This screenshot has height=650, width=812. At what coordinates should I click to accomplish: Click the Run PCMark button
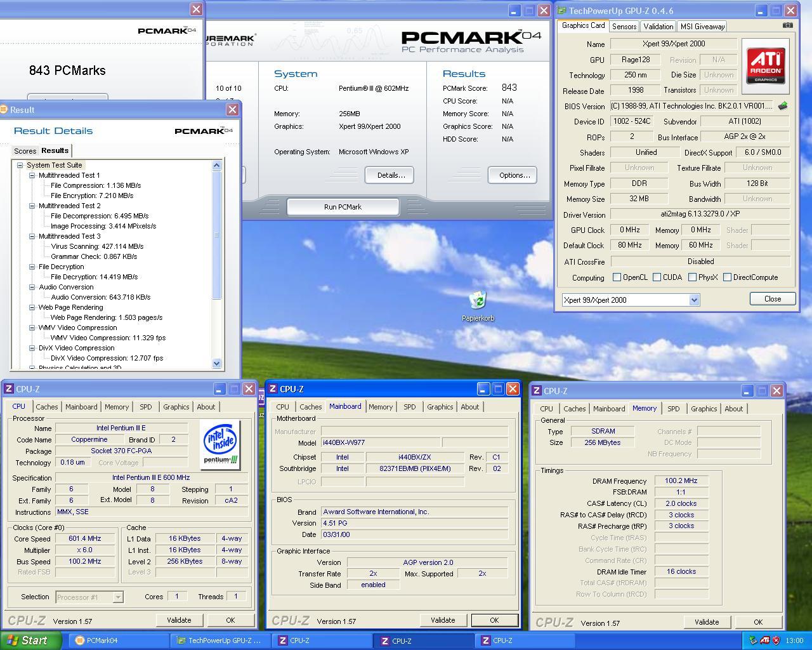[x=343, y=207]
